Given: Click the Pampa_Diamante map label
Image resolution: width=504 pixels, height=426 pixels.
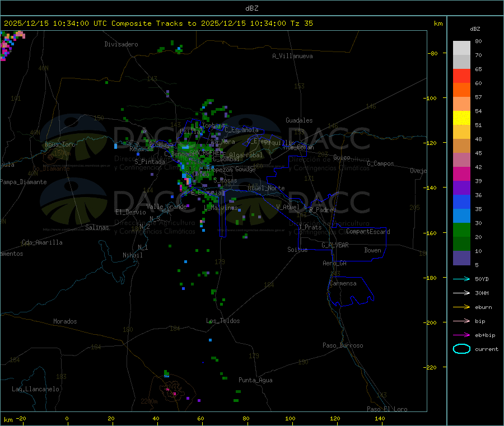Looking at the screenshot, I should pyautogui.click(x=24, y=182).
